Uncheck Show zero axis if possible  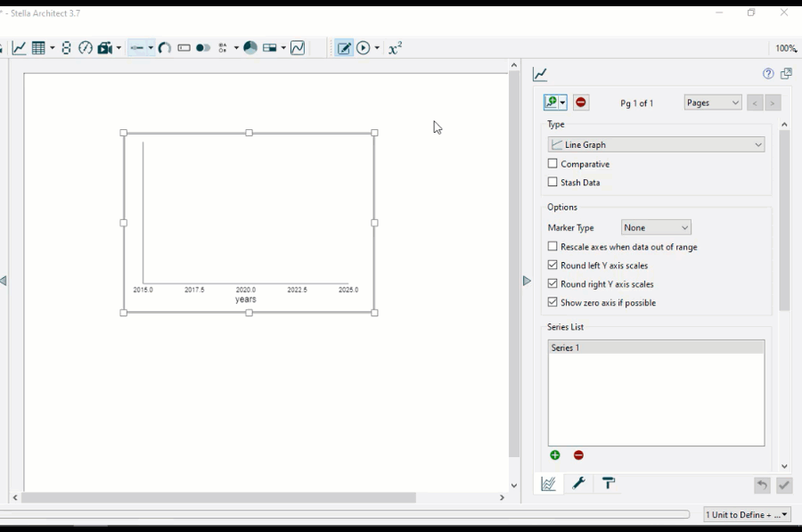coord(552,302)
